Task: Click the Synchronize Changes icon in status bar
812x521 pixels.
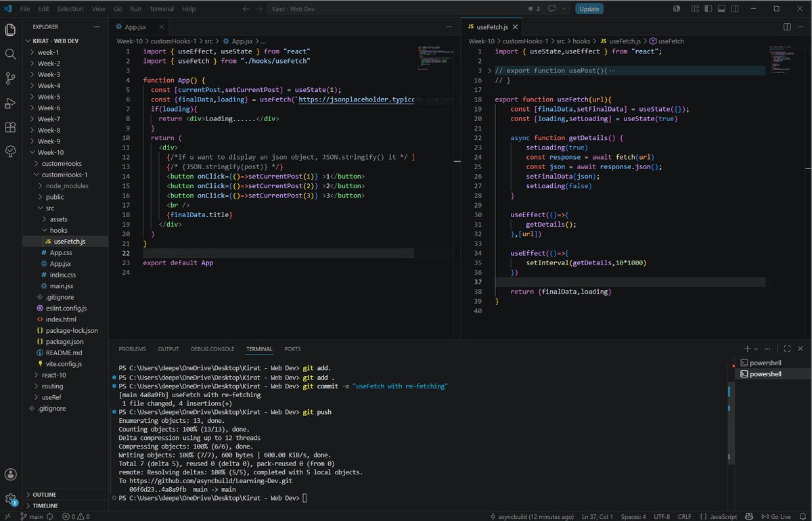Action: (51, 516)
